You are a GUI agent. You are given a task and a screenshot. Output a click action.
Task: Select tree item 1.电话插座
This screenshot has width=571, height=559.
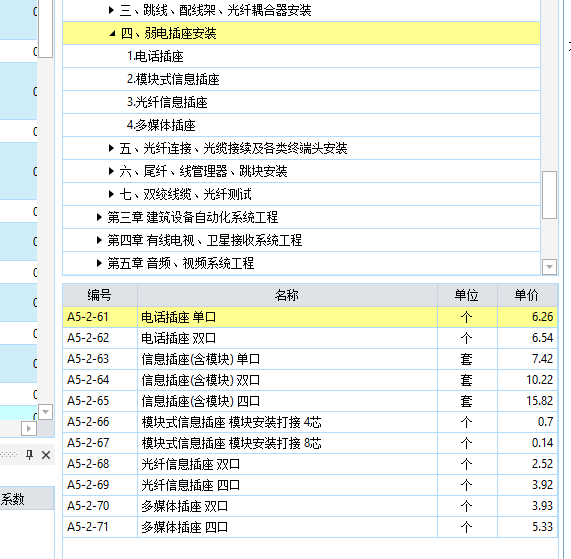point(301,56)
